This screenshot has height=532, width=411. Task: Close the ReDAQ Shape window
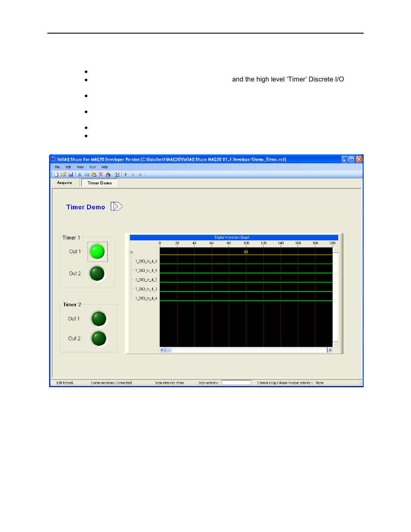click(359, 159)
